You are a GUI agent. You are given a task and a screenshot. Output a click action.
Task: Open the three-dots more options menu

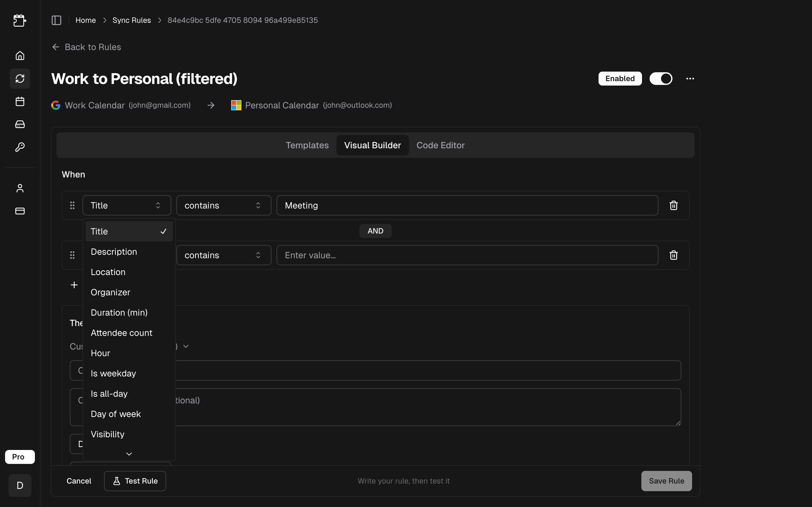[x=690, y=79]
